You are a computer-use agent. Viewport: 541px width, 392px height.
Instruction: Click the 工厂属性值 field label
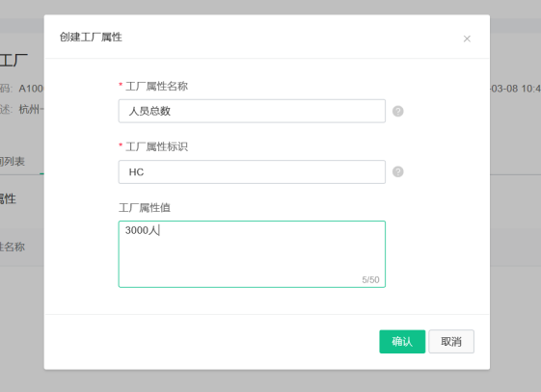(x=145, y=208)
